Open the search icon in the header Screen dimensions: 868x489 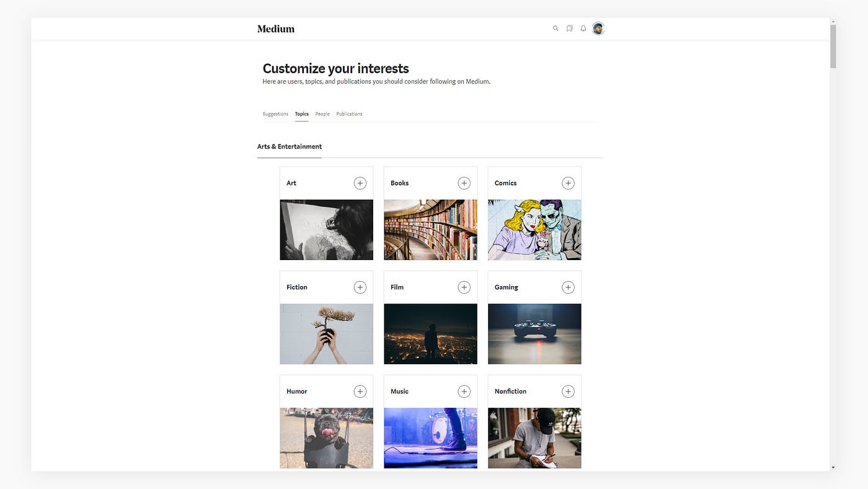point(556,28)
